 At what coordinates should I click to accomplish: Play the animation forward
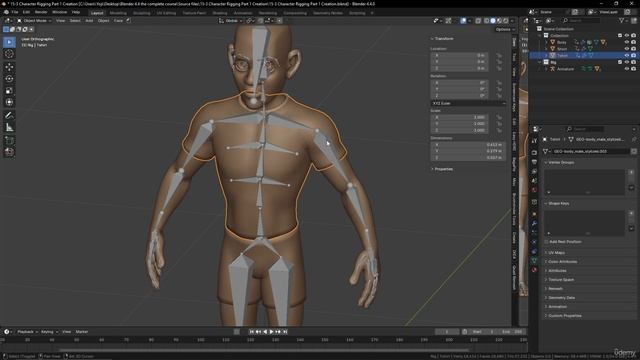click(x=271, y=332)
